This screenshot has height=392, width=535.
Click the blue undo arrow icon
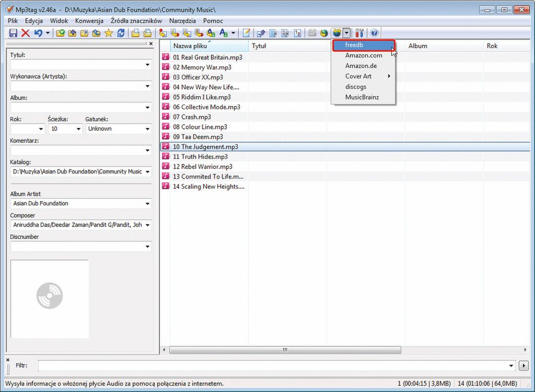click(x=38, y=33)
